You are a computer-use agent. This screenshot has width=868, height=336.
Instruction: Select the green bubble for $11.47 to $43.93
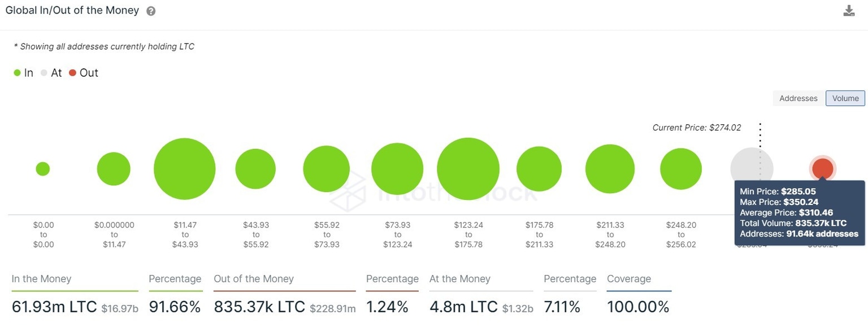click(x=184, y=168)
